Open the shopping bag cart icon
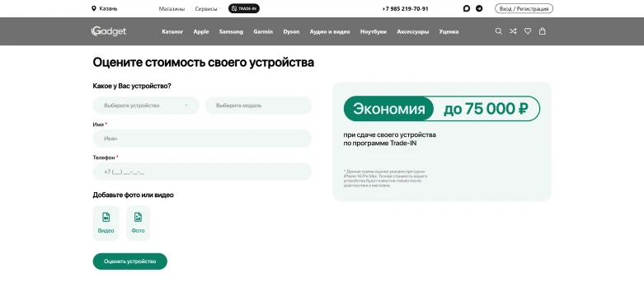Screen dimensions: 644x297 (x=542, y=31)
